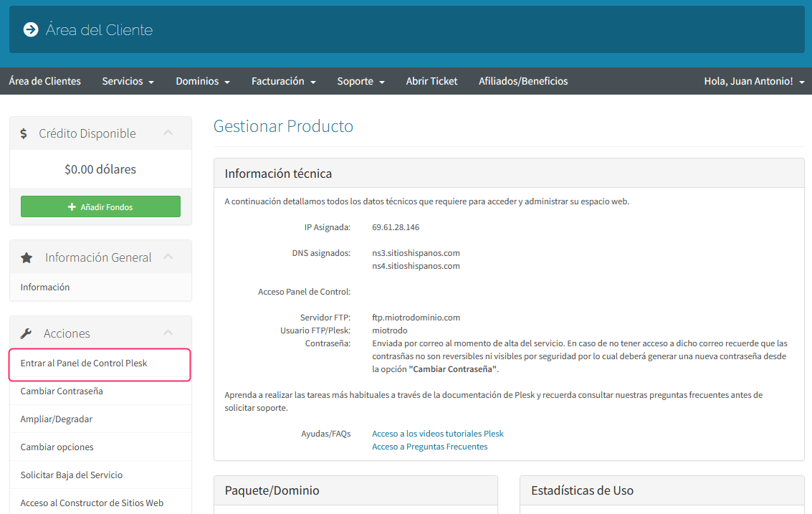Viewport: 812px width, 514px height.
Task: Expand the Facturación dropdown menu
Action: [283, 81]
